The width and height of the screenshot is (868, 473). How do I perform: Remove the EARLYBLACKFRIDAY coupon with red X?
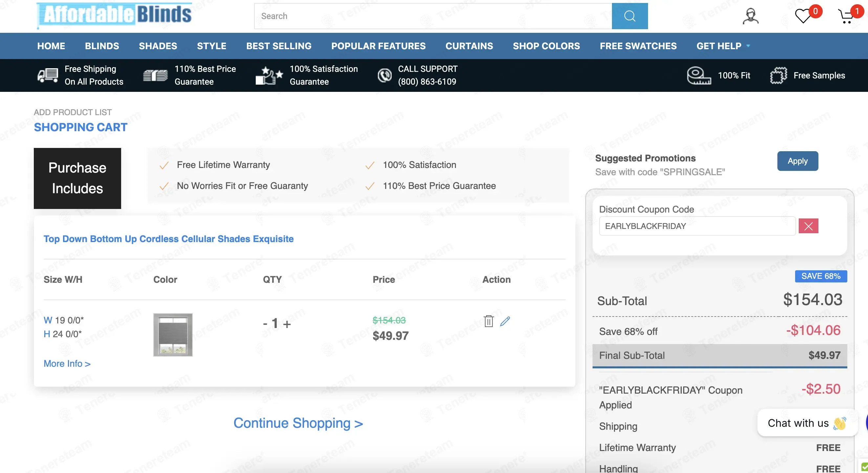pos(808,226)
